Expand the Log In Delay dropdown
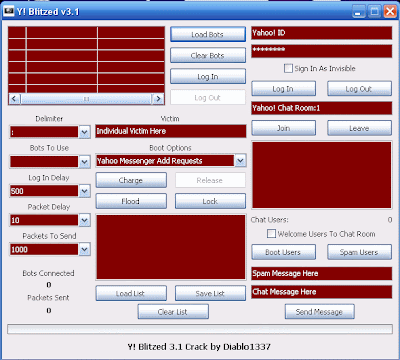Viewport: 400px width, 360px height. pos(84,191)
